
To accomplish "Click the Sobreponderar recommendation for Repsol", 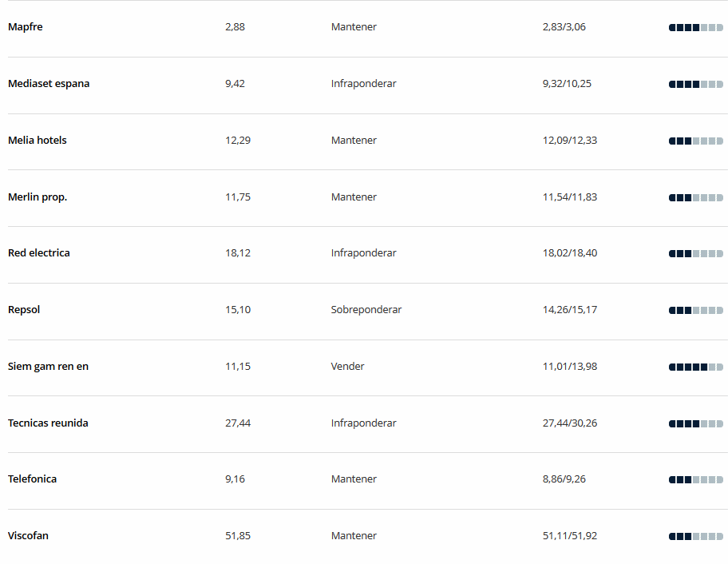I will pos(366,310).
